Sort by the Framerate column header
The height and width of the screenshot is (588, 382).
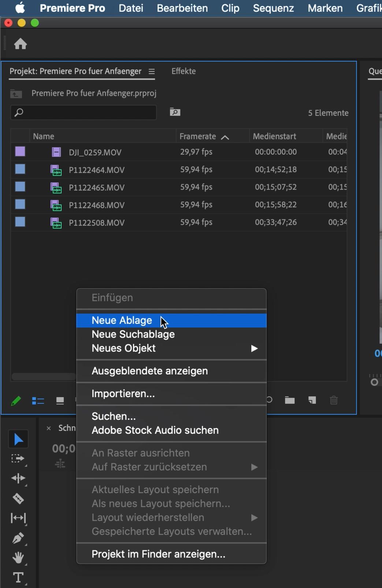click(198, 136)
